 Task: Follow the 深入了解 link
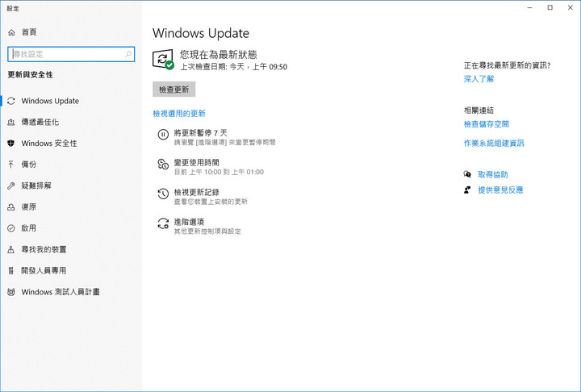[x=479, y=79]
